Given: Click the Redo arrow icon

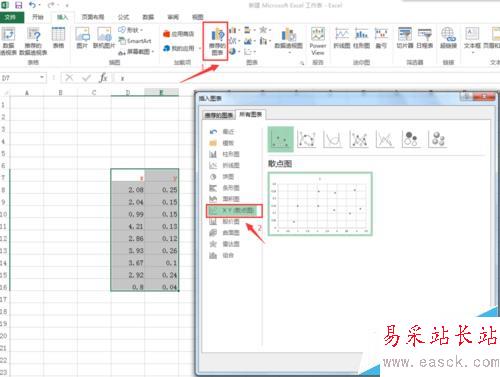Looking at the screenshot, I should click(51, 5).
